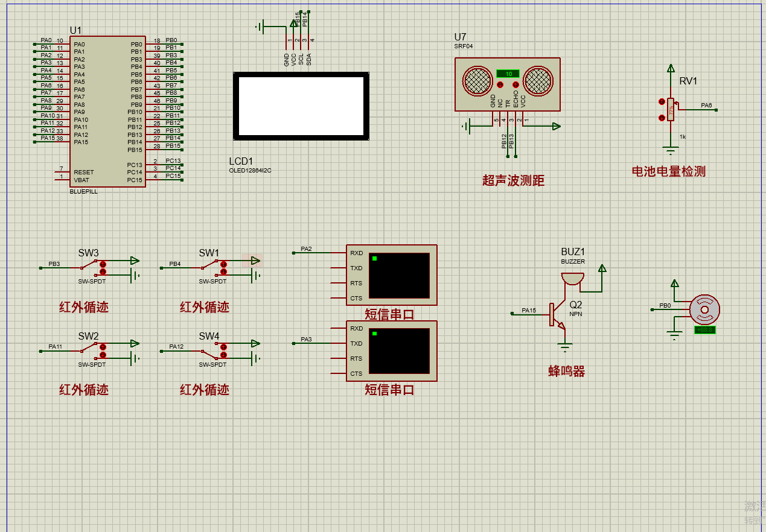Click the RESET pin on U1
The width and height of the screenshot is (766, 532).
[x=84, y=173]
